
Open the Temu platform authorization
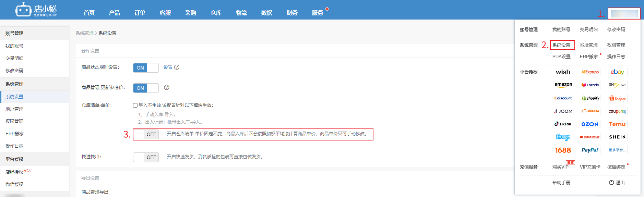[617, 124]
